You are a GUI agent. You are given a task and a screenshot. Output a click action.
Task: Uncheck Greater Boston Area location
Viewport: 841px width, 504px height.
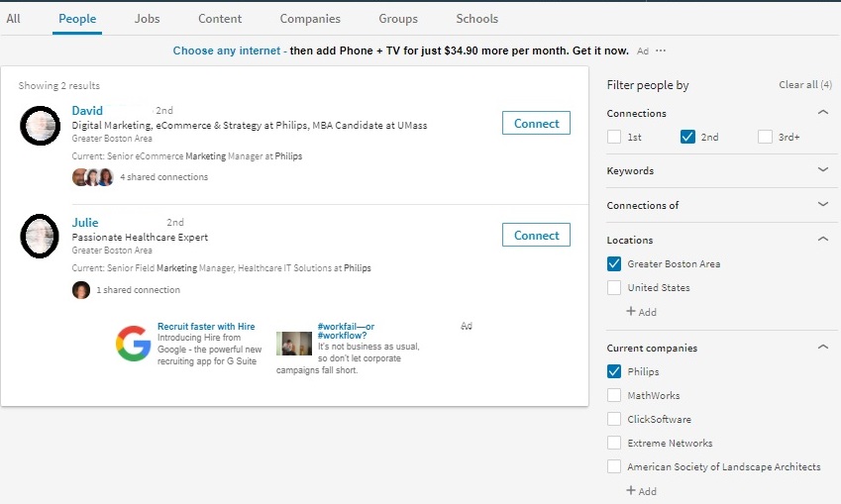pos(614,263)
